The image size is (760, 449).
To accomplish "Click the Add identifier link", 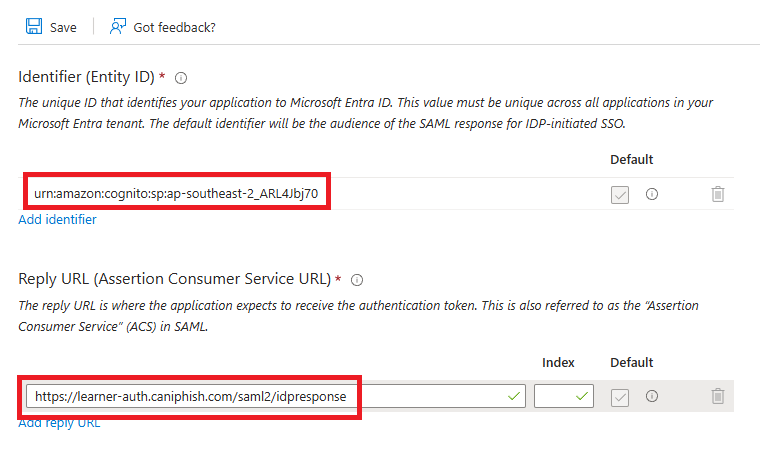I will tap(57, 219).
